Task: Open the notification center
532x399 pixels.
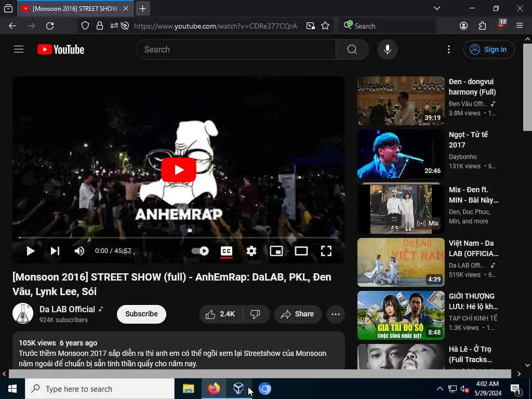Action: 516,389
